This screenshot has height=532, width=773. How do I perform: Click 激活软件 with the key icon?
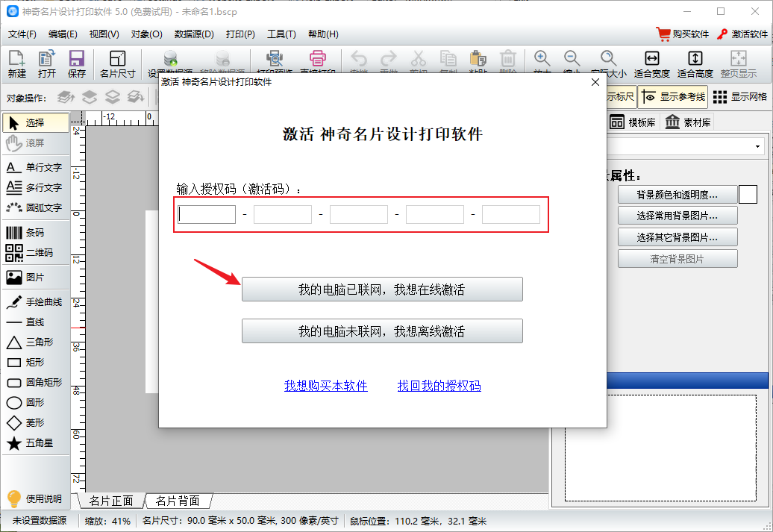coord(742,34)
